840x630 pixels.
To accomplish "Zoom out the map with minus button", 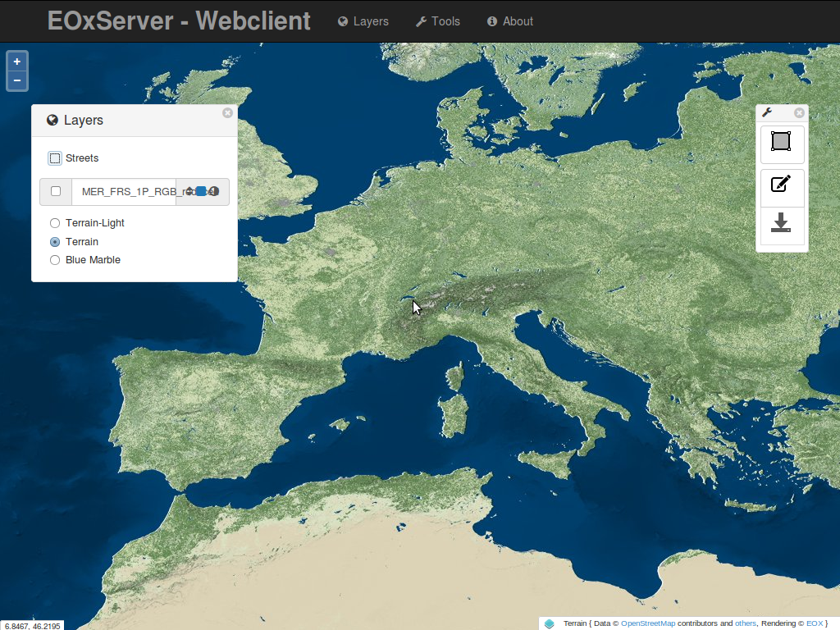I will click(x=17, y=80).
